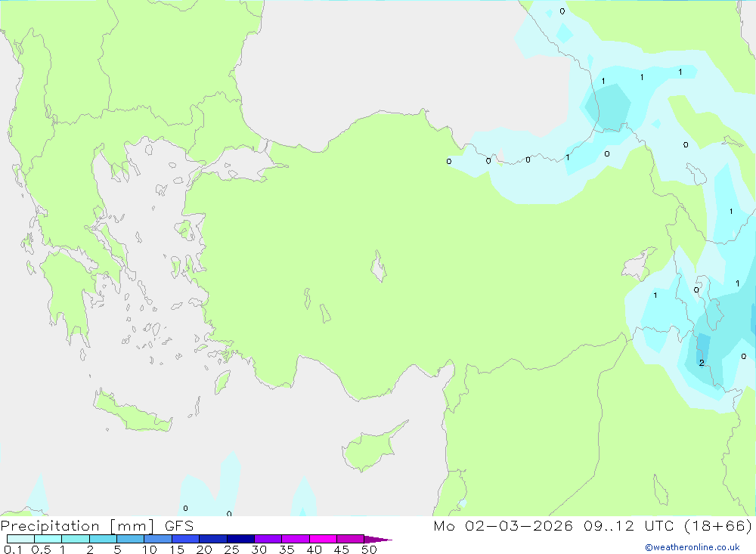The image size is (756, 554).
Task: Click the 0.5–1 mm legend swatch
Action: tap(48, 539)
